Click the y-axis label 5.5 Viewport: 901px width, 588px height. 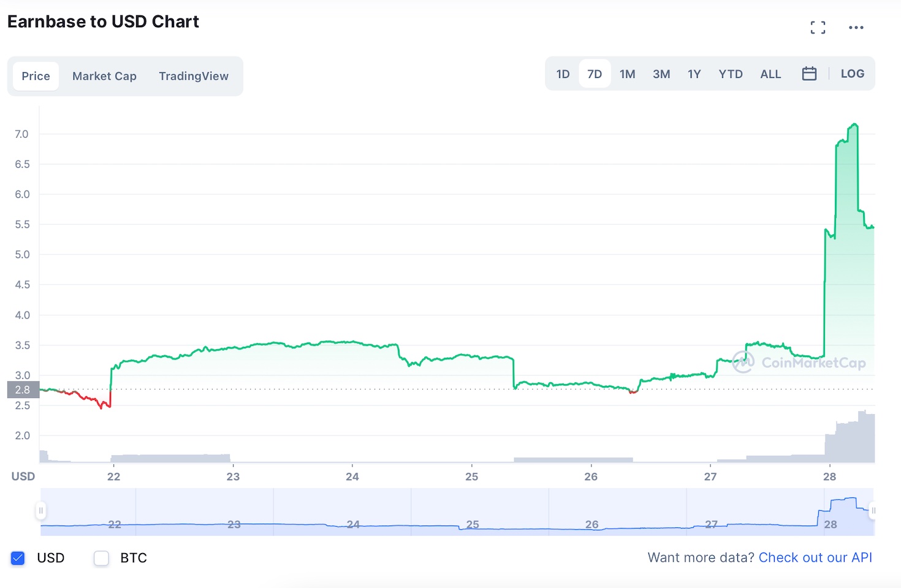[22, 225]
